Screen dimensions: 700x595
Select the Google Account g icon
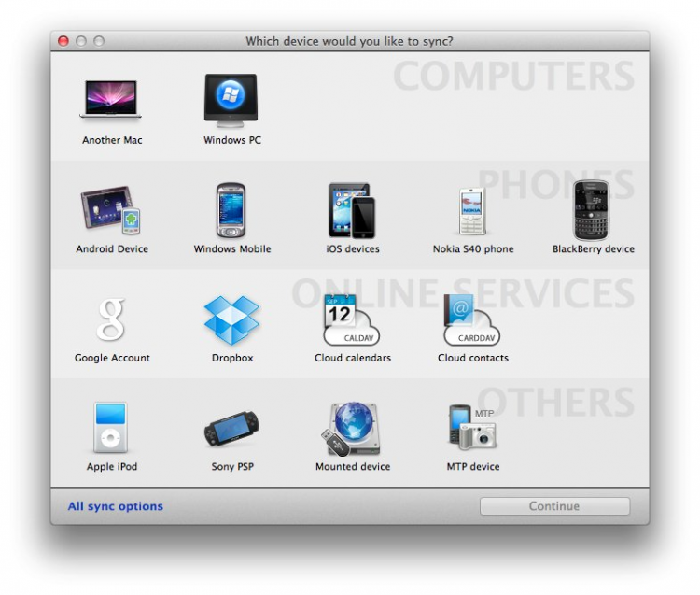[x=111, y=319]
